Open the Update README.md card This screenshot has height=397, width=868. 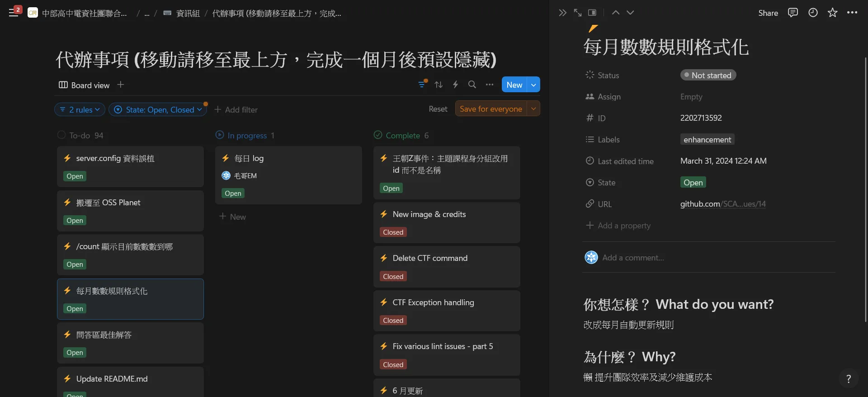(x=130, y=382)
